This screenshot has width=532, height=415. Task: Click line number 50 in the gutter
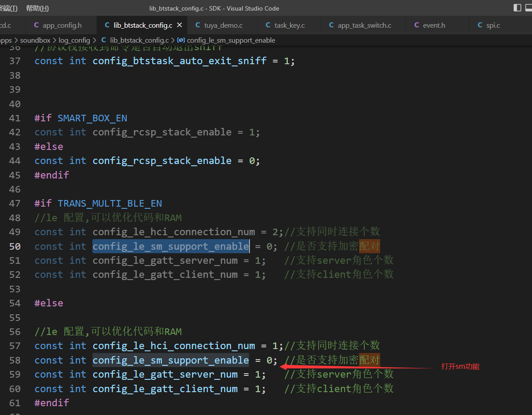pyautogui.click(x=15, y=246)
